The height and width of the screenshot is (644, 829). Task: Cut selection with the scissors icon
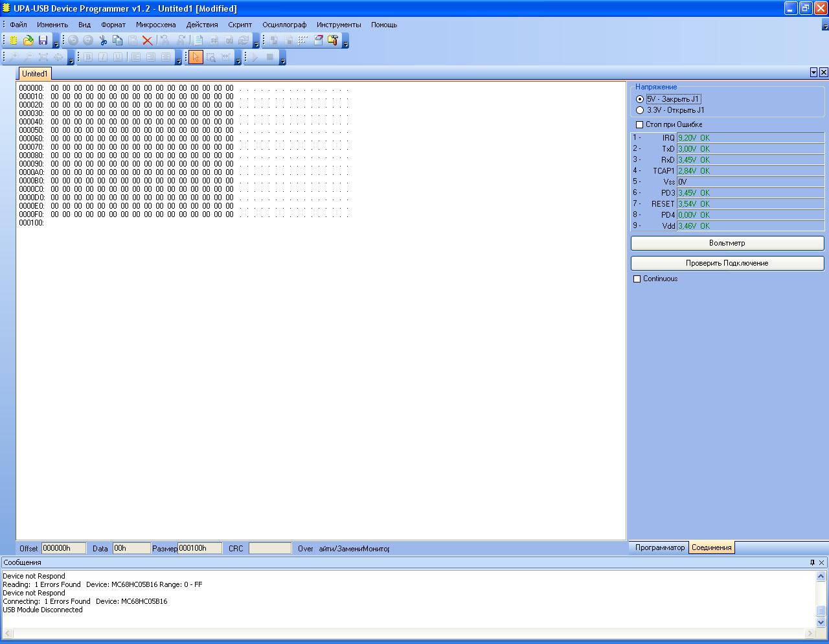point(103,40)
